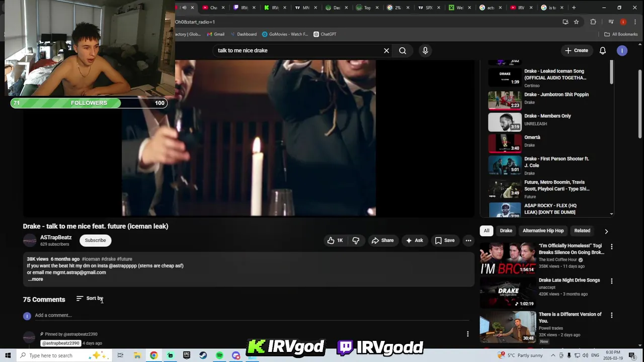
Task: Open a new browser tab
Action: [x=574, y=8]
